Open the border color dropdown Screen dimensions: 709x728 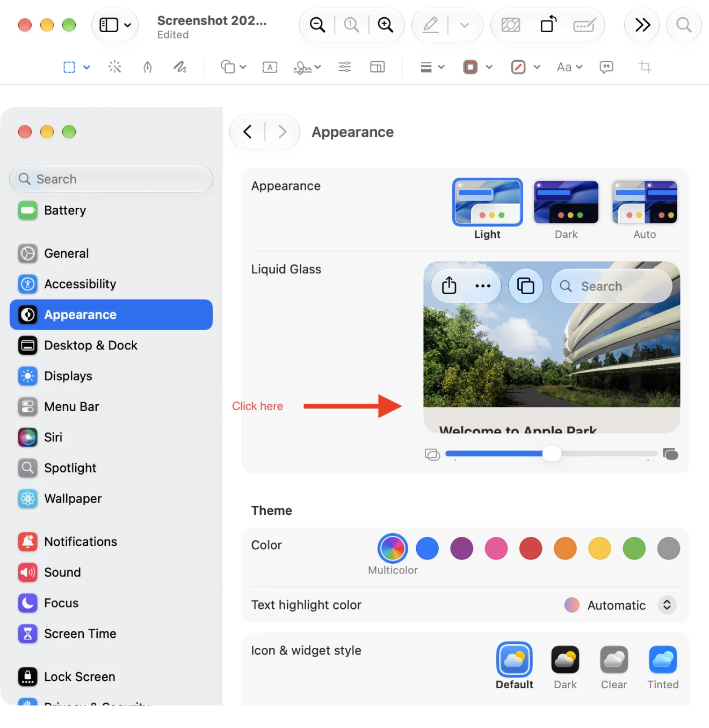[x=478, y=67]
